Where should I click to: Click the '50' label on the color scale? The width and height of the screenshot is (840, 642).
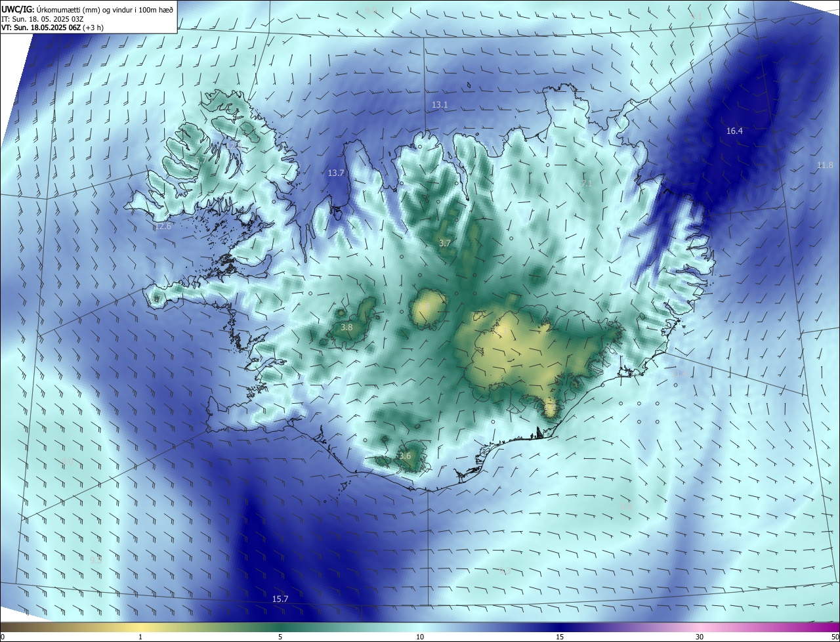(835, 637)
